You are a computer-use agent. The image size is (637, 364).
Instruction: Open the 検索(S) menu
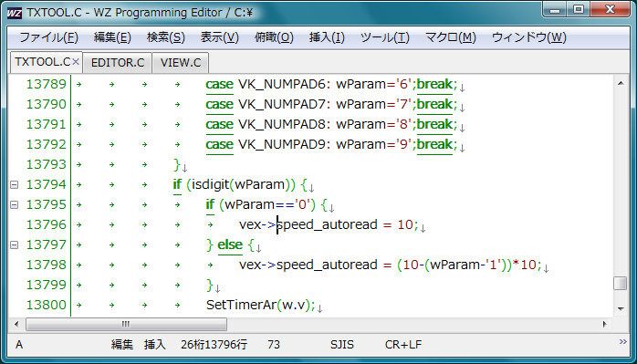coord(166,37)
